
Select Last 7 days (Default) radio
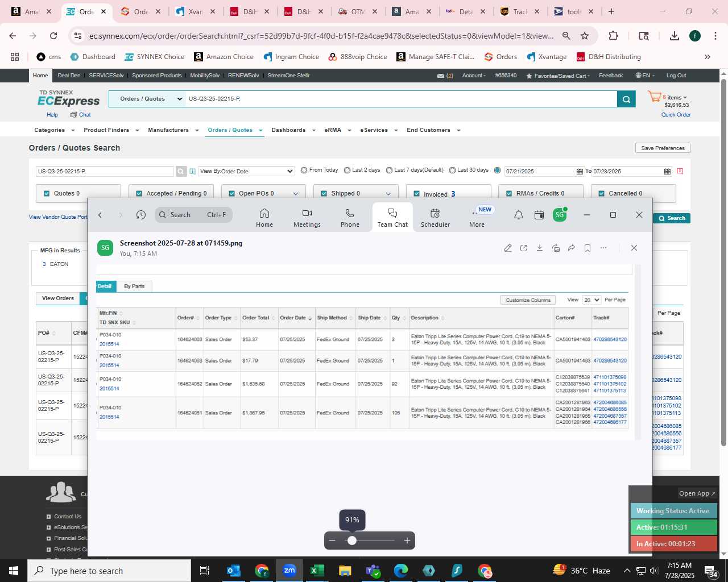pos(390,170)
